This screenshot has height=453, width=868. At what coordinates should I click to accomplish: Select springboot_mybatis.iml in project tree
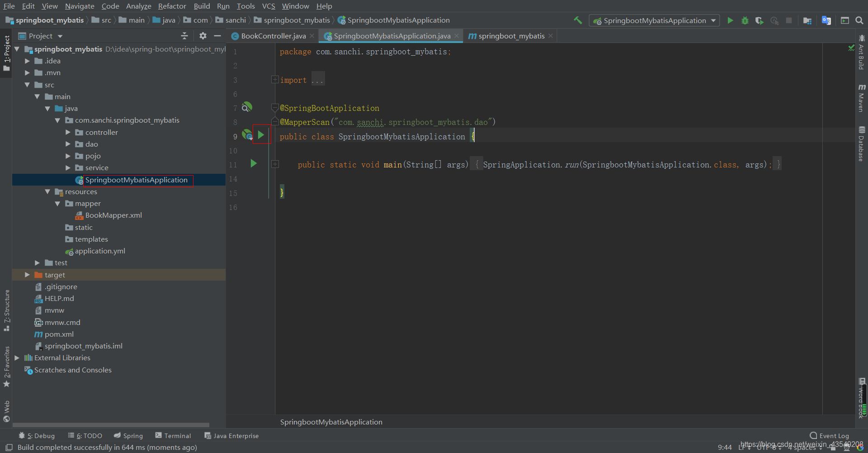pyautogui.click(x=83, y=346)
